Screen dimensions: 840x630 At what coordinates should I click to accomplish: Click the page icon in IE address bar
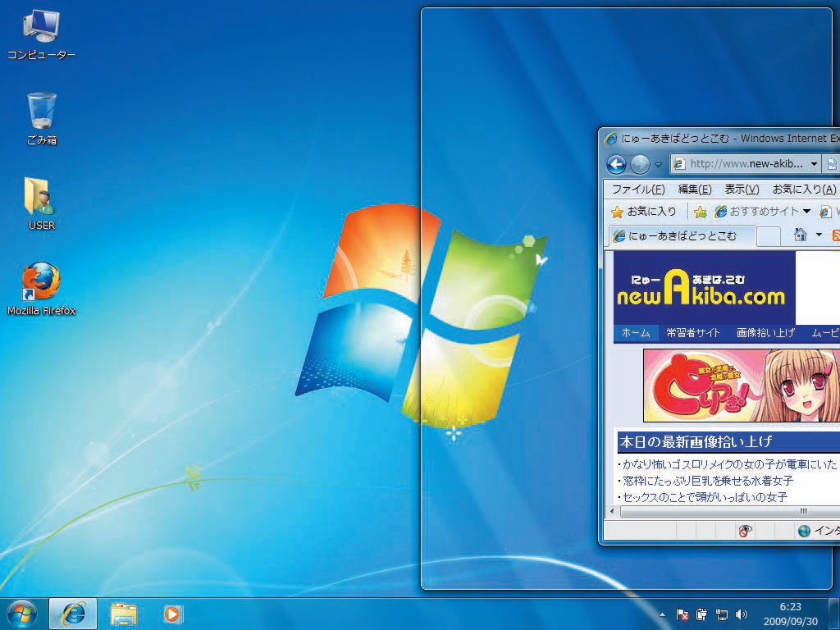pos(678,164)
